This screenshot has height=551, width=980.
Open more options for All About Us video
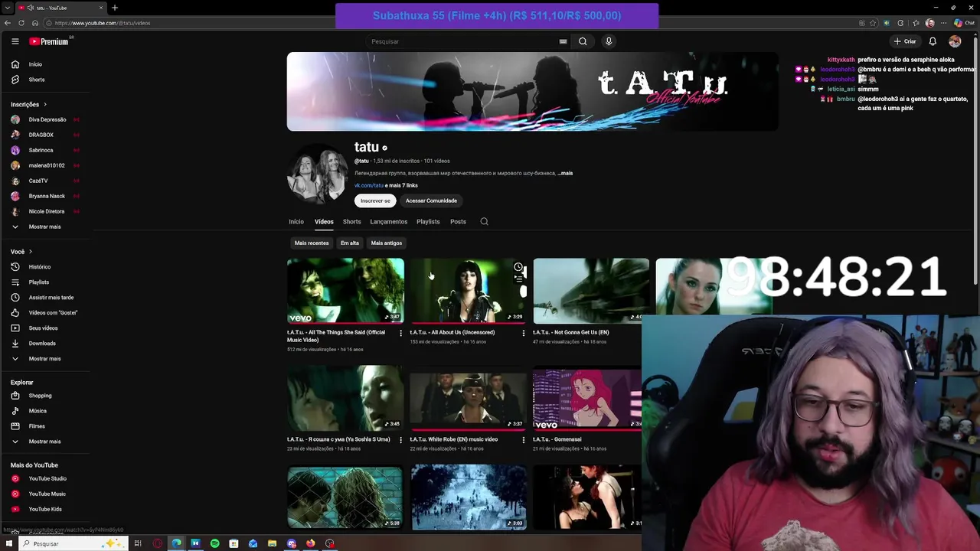pyautogui.click(x=524, y=333)
